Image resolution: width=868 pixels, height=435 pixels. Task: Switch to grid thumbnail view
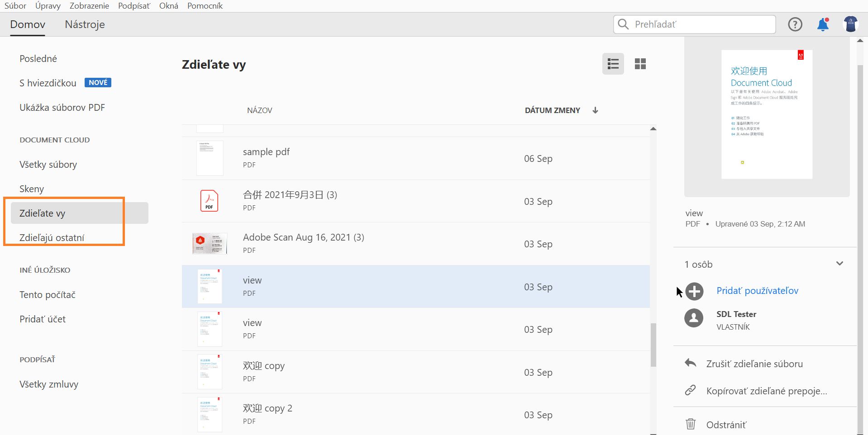640,64
